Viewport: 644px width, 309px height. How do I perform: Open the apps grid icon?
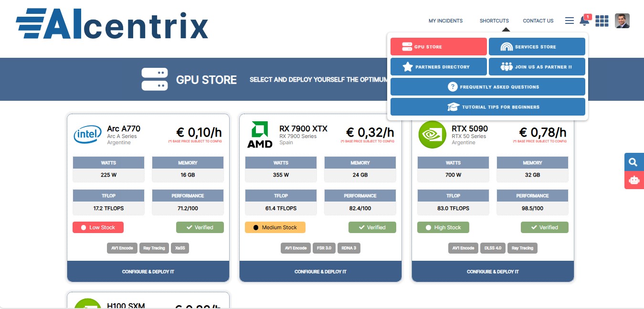click(602, 21)
